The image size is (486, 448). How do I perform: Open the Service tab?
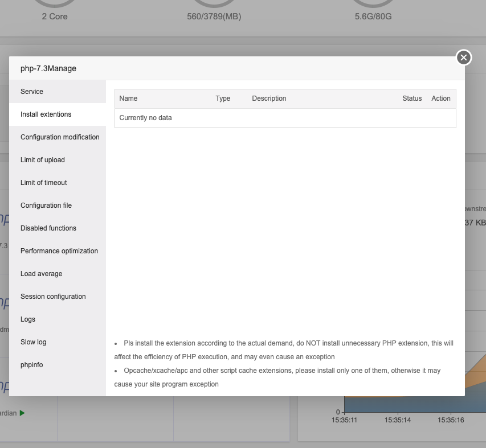[x=32, y=92]
